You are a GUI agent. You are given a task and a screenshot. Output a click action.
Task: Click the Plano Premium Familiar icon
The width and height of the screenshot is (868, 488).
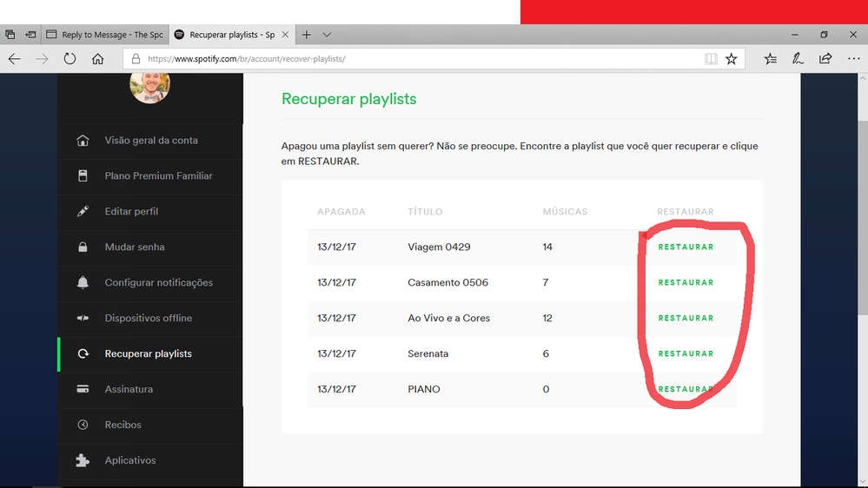83,176
